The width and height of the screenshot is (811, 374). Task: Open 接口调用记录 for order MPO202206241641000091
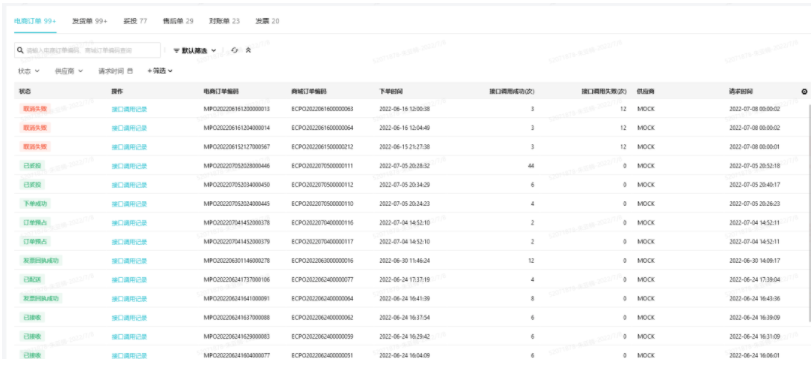click(x=129, y=298)
